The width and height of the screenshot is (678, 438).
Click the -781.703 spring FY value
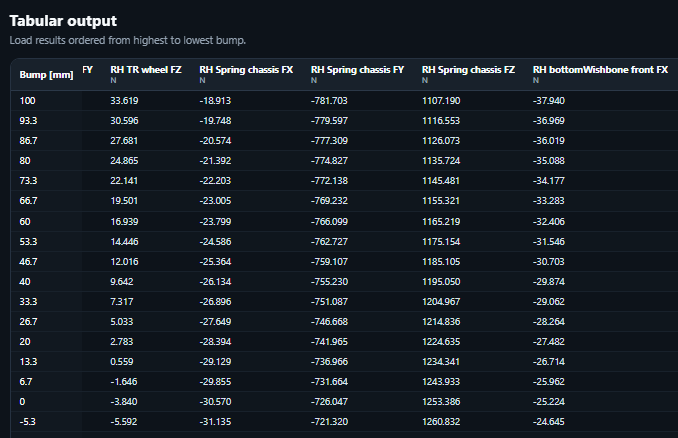click(x=329, y=101)
